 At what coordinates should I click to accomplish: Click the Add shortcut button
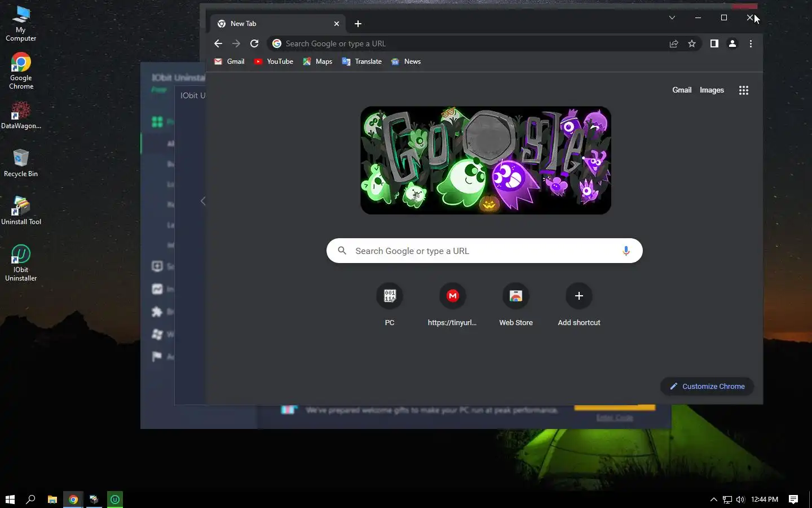[579, 304]
